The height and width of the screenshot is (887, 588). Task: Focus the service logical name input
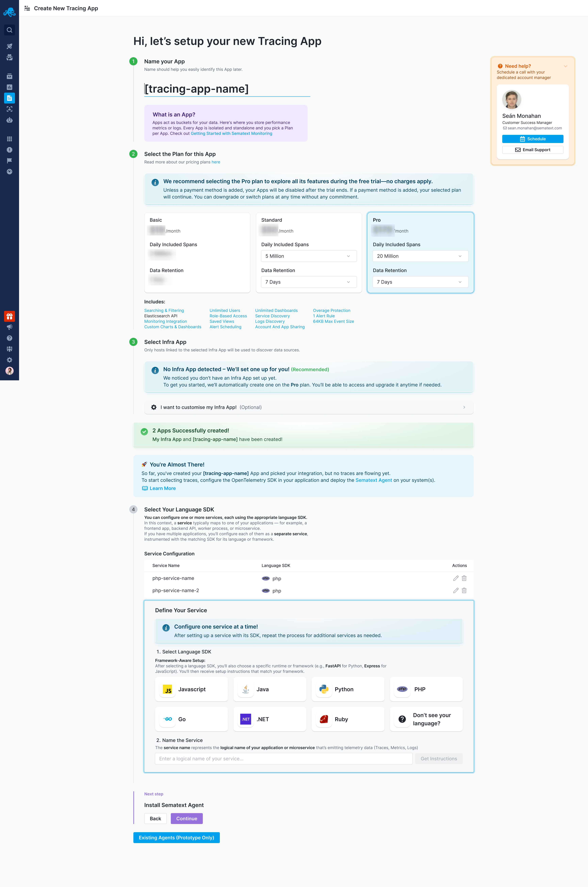[x=283, y=759]
